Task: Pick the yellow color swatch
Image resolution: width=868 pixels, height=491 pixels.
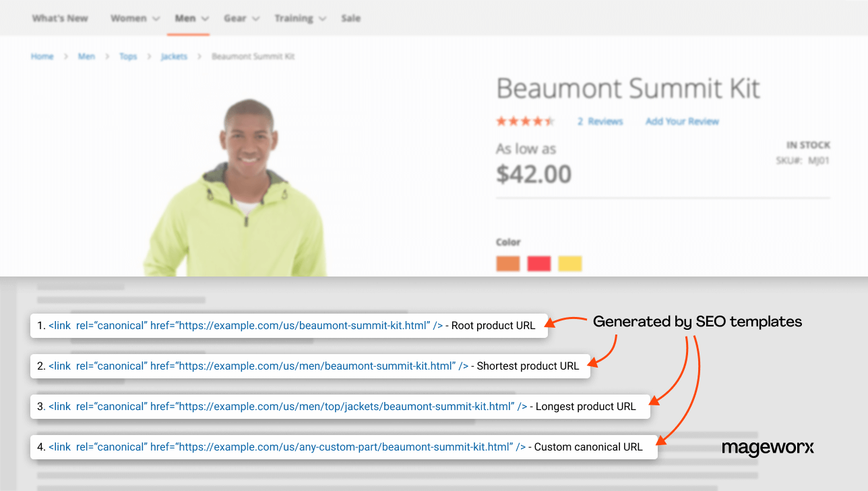Action: [569, 263]
